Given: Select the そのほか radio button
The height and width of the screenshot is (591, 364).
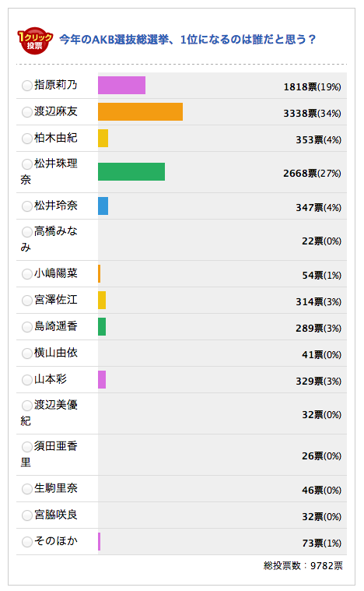Looking at the screenshot, I should (26, 542).
